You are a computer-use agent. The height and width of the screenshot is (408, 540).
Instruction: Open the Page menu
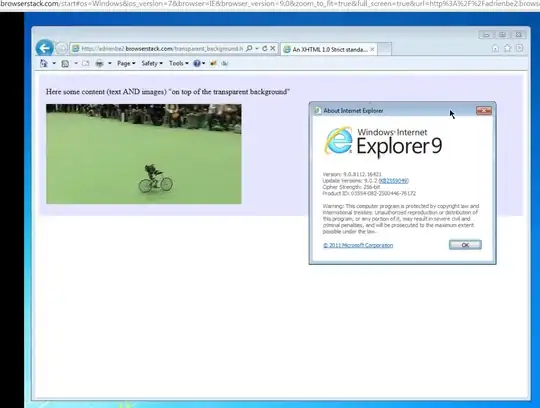pyautogui.click(x=126, y=63)
